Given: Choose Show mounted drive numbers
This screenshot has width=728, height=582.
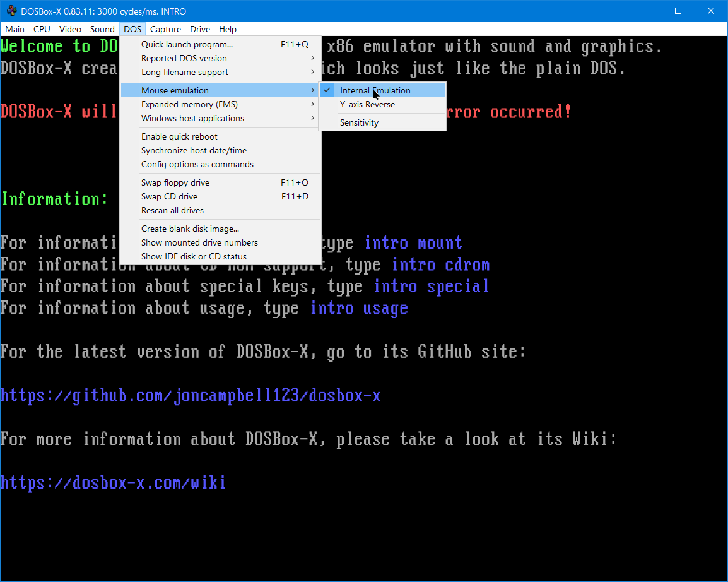Looking at the screenshot, I should (x=221, y=242).
